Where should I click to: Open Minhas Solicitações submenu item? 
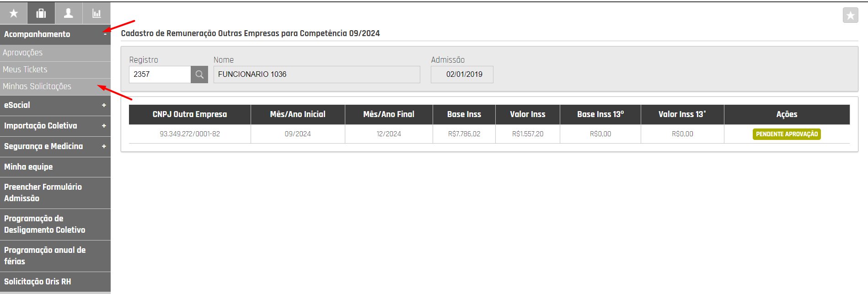[x=37, y=86]
